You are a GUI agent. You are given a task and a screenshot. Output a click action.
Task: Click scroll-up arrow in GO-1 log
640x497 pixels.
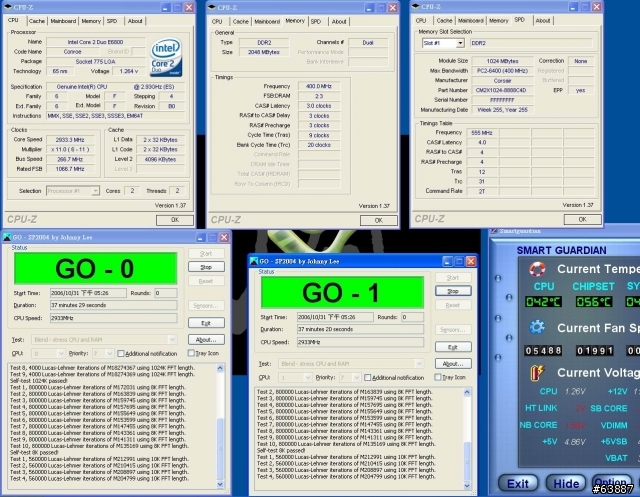click(467, 392)
